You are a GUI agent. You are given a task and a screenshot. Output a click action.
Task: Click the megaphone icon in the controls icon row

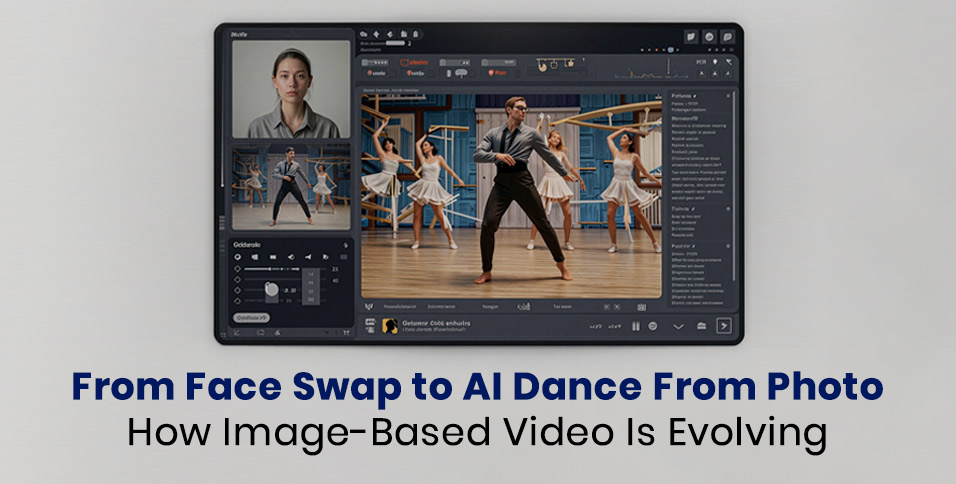[308, 257]
